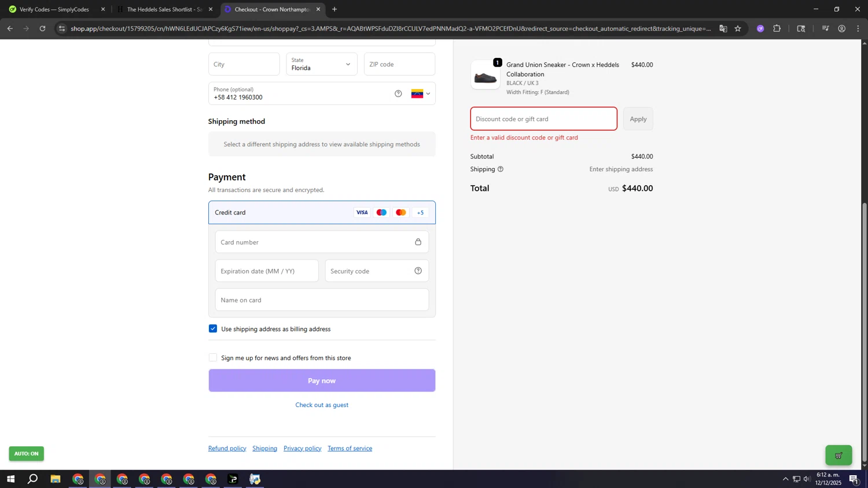Click the card number lock icon
Screen dimensions: 868x488
pos(418,242)
